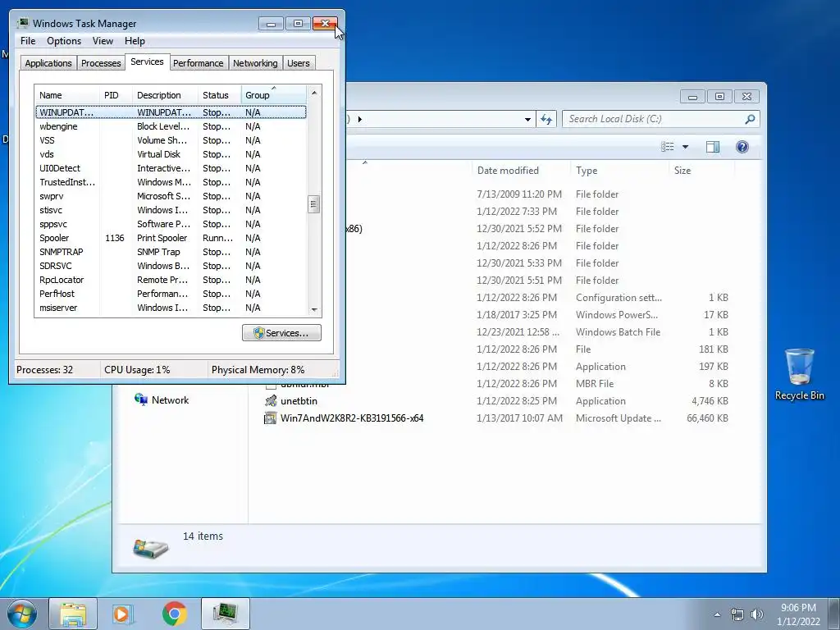
Task: Open the File menu in Task Manager
Action: coord(28,41)
